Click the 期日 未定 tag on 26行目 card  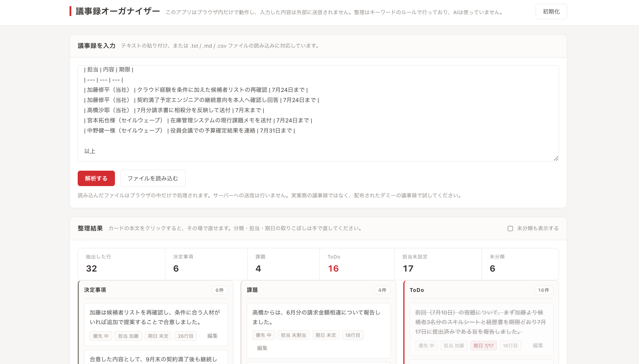pos(158,336)
